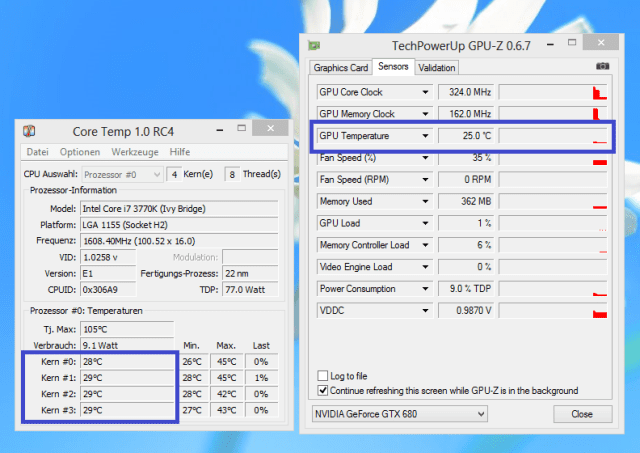Open the Prozessor #0 CPU selection dropdown
This screenshot has height=453, width=640.
pyautogui.click(x=122, y=175)
